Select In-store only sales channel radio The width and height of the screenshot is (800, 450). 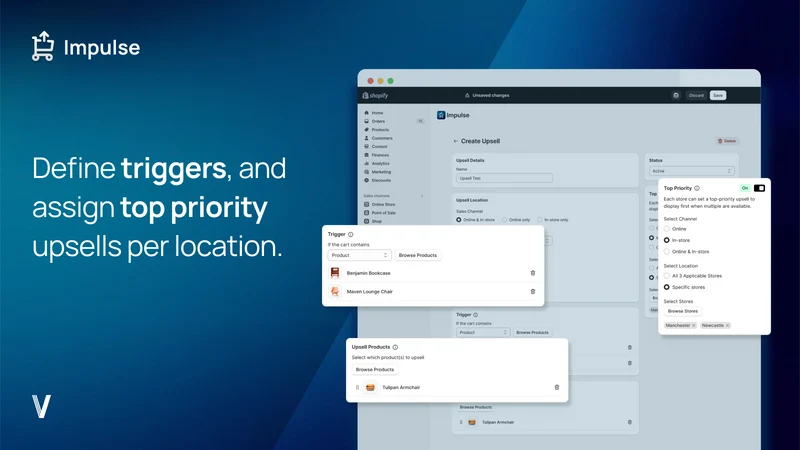click(x=540, y=220)
